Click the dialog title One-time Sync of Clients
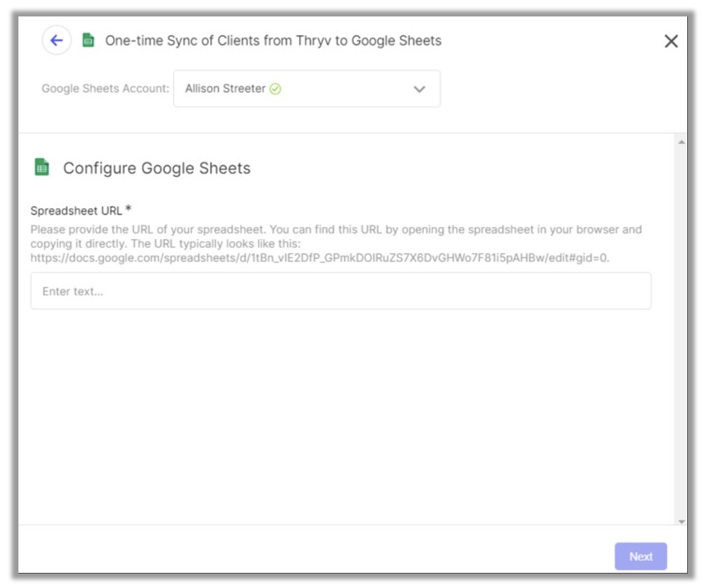 coord(273,41)
